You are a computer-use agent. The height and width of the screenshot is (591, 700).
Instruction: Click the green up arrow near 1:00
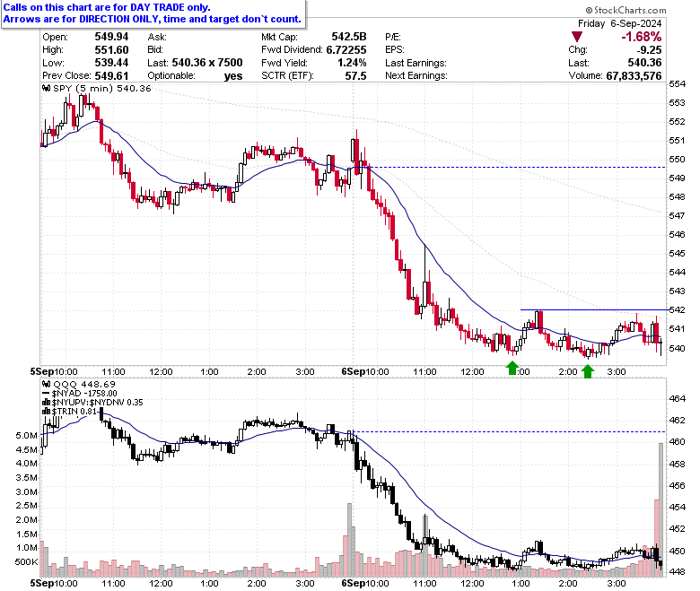tap(512, 368)
